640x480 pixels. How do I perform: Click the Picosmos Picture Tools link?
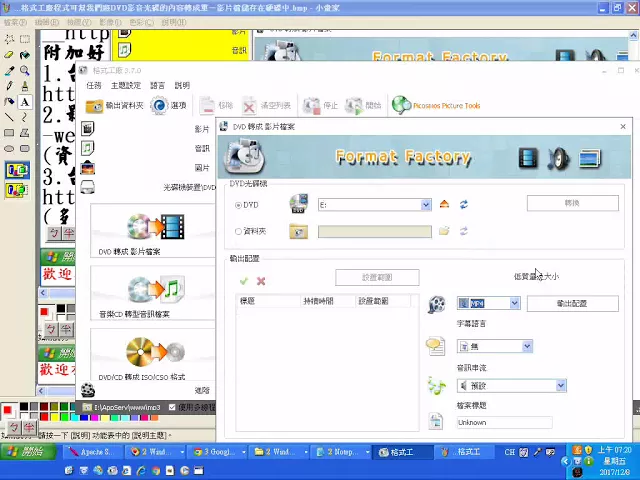point(436,106)
